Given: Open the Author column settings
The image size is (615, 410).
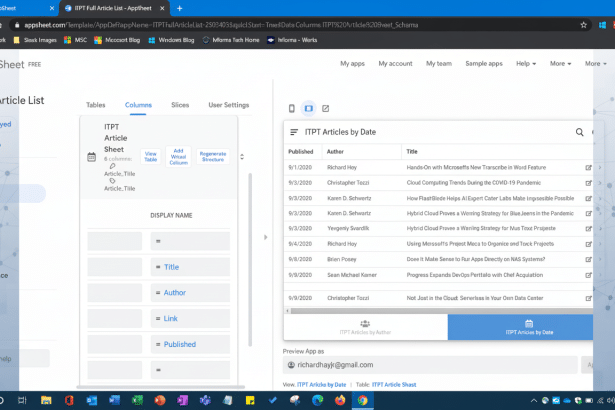Looking at the screenshot, I should tap(190, 293).
